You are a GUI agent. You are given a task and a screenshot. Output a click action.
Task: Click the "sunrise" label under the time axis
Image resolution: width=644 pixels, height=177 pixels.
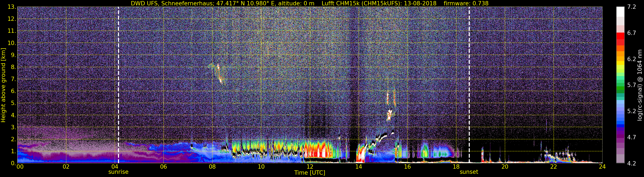pyautogui.click(x=118, y=172)
